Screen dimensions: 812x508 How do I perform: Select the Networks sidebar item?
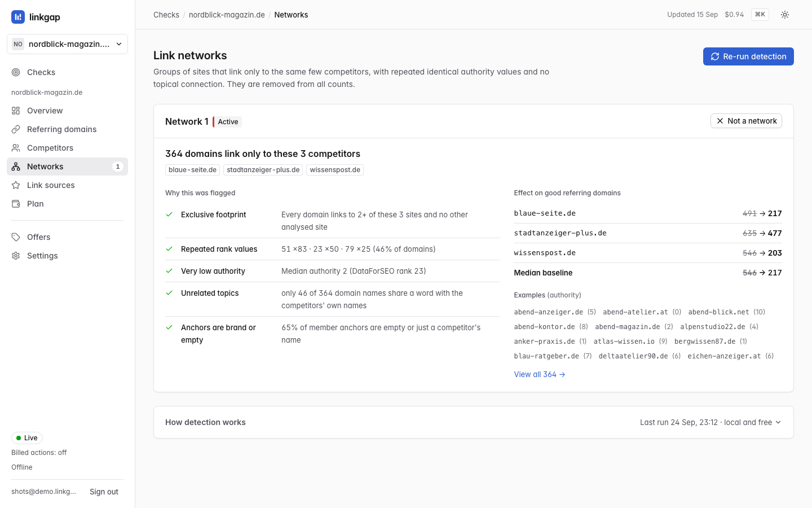point(67,167)
